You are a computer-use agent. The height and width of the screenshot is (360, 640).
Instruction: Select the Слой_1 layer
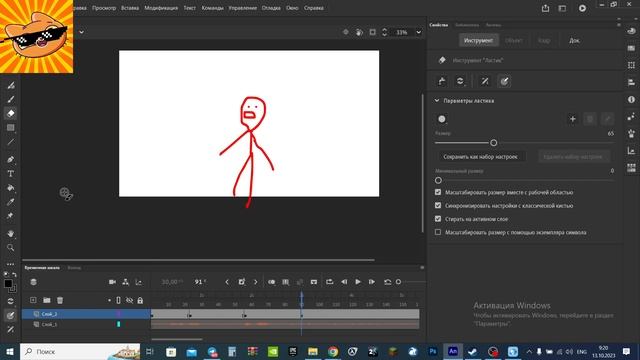pos(86,324)
